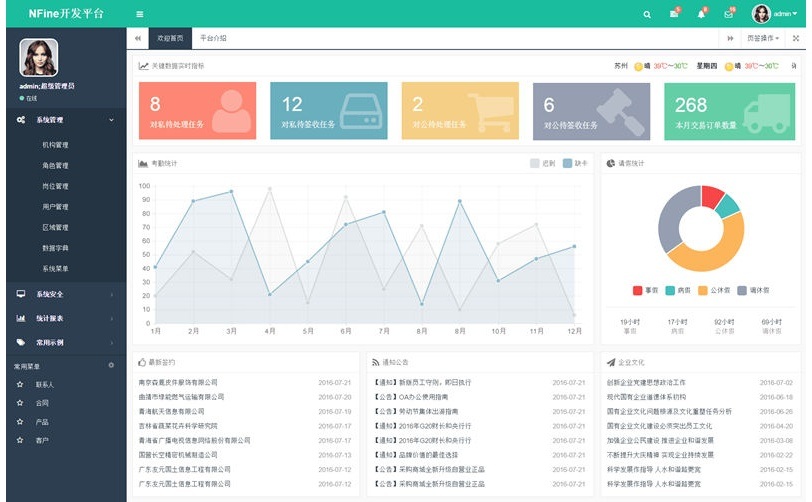Open search via the magnifier icon
The height and width of the screenshot is (502, 812).
646,14
